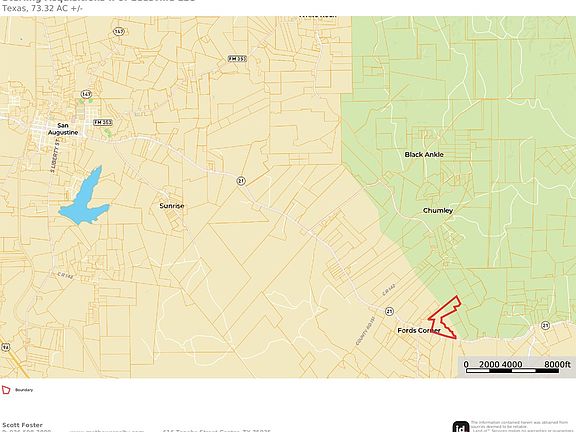Click the Scott Foster agent name
The height and width of the screenshot is (432, 576).
point(22,425)
